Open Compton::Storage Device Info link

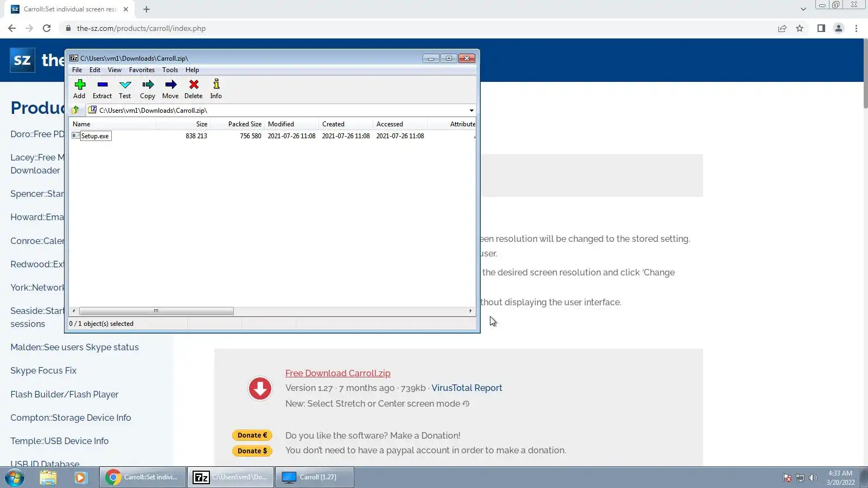[x=71, y=418]
